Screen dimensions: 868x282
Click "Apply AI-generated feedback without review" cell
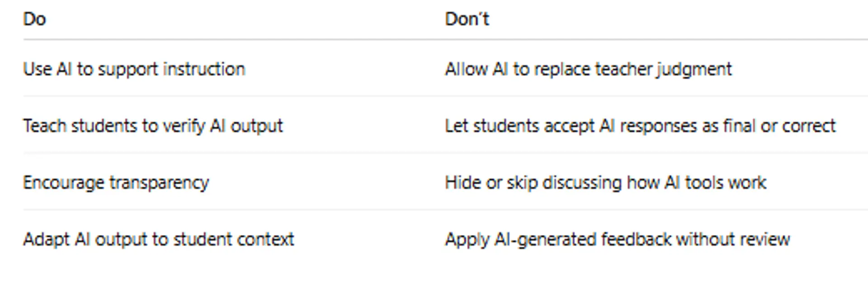tap(617, 239)
